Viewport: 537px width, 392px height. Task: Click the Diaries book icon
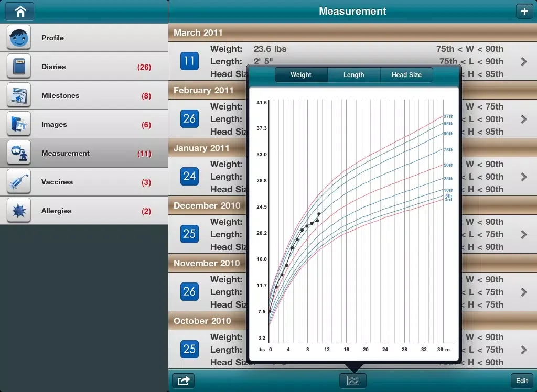19,67
